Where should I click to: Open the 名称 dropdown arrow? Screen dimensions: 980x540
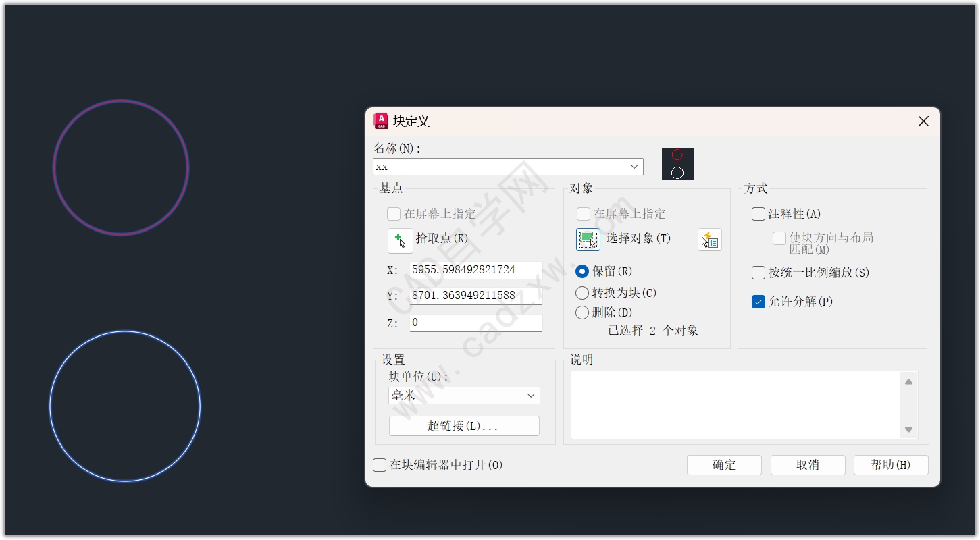[x=634, y=167]
